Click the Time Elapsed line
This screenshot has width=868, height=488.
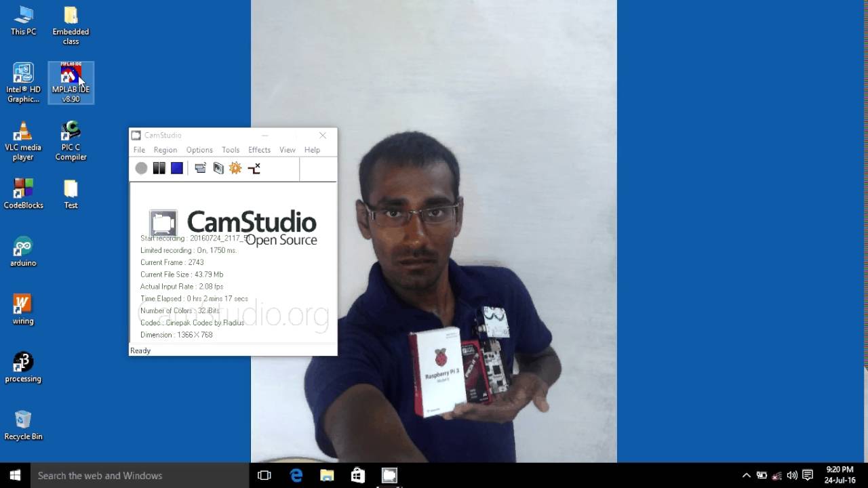point(194,299)
